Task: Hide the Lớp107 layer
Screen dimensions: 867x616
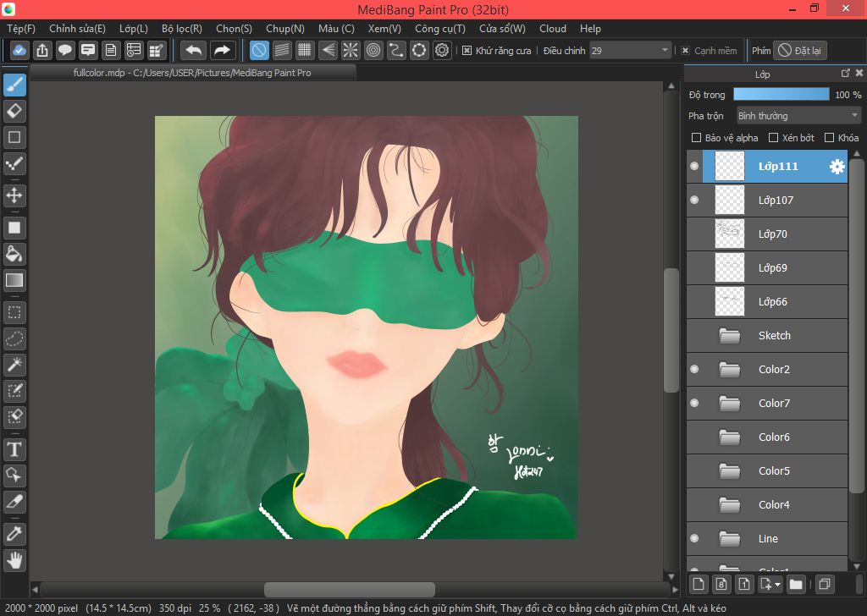Action: click(x=694, y=200)
